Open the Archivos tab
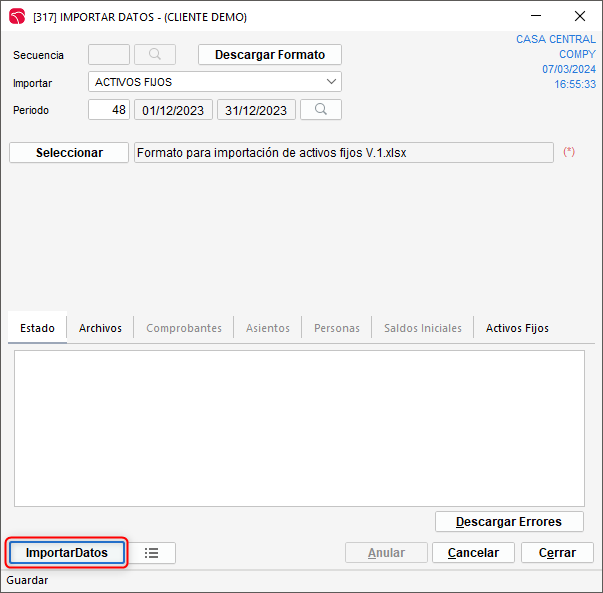This screenshot has height=593, width=603. point(100,328)
